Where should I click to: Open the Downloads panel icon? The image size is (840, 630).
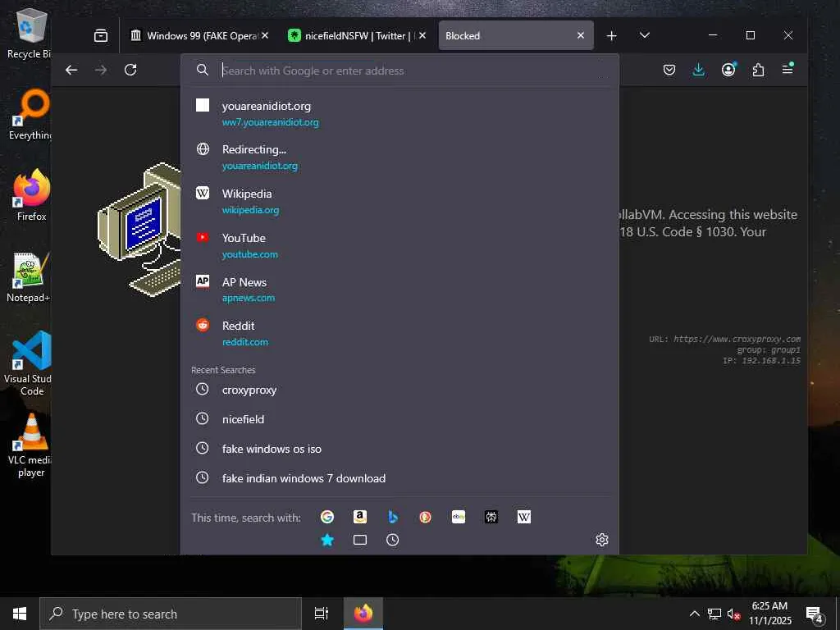tap(699, 70)
